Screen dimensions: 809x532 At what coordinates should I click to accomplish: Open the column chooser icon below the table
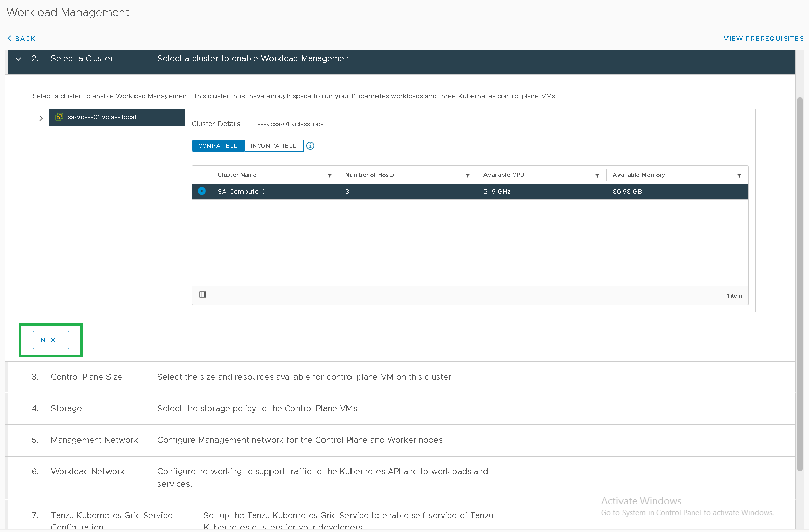[203, 295]
